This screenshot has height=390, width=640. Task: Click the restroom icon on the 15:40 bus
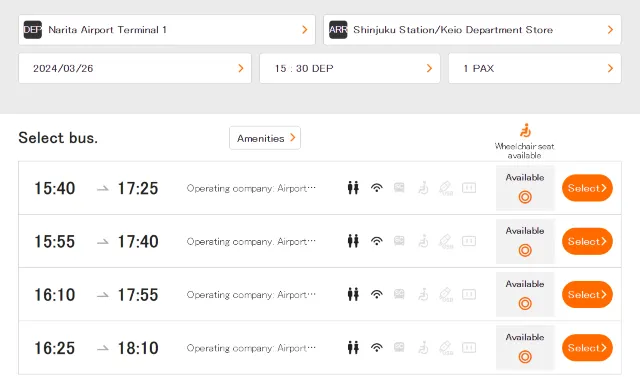(353, 188)
